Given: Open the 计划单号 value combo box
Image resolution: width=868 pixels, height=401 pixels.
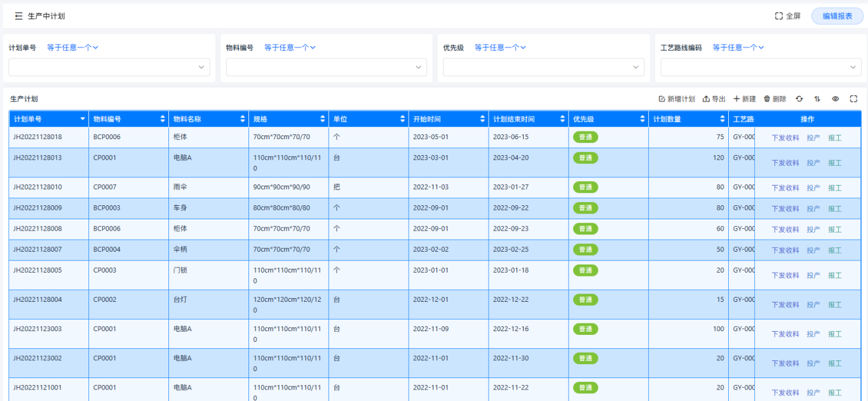Looking at the screenshot, I should pyautogui.click(x=109, y=67).
